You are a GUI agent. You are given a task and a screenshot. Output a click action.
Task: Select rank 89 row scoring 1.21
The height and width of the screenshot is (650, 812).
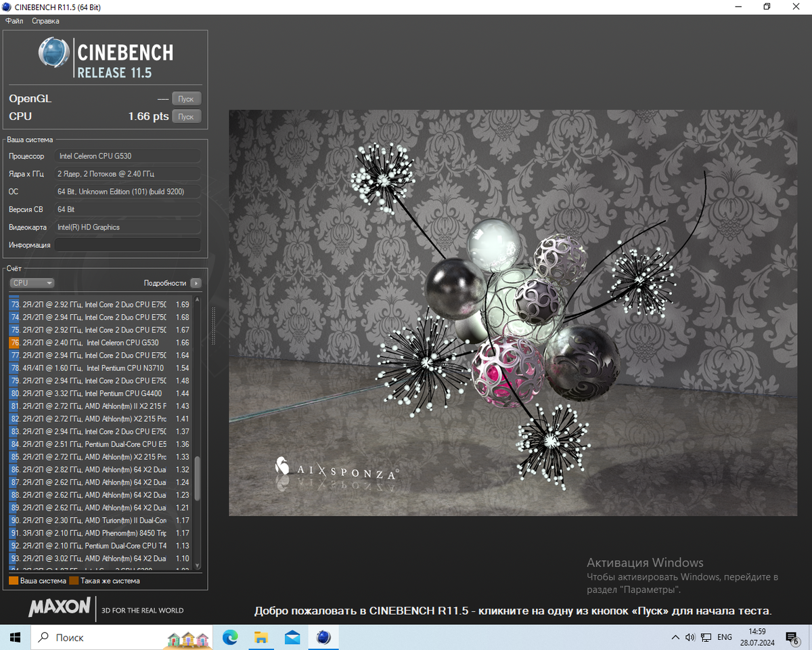click(101, 508)
